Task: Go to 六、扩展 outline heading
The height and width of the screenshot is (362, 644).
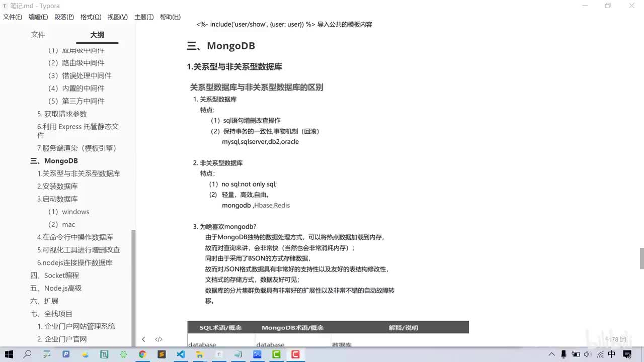Action: (44, 301)
